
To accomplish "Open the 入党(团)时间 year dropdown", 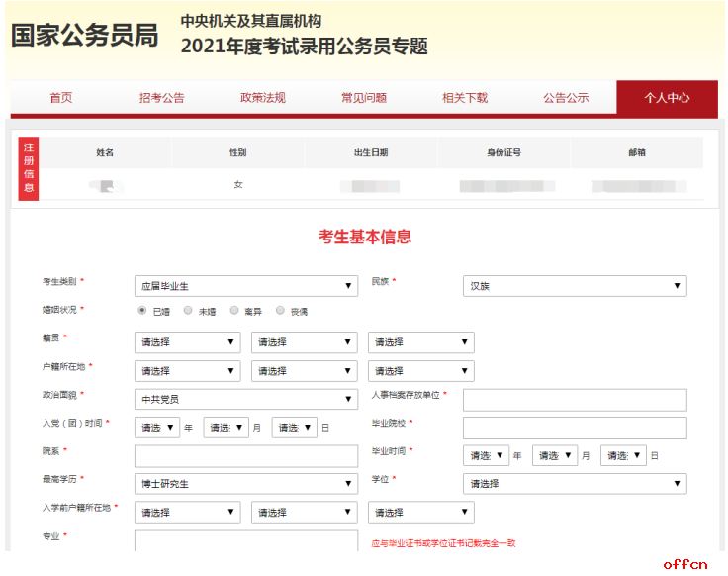I will (x=157, y=428).
